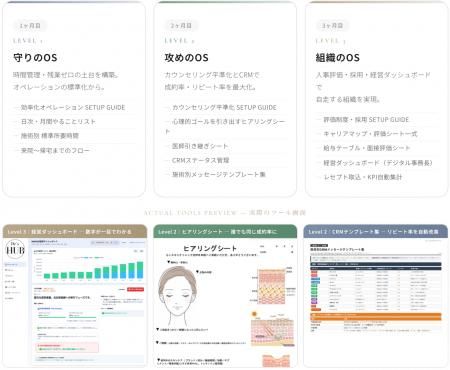Click 来院〜帰宅までのフロー item
This screenshot has height=370, width=450.
[x=55, y=150]
